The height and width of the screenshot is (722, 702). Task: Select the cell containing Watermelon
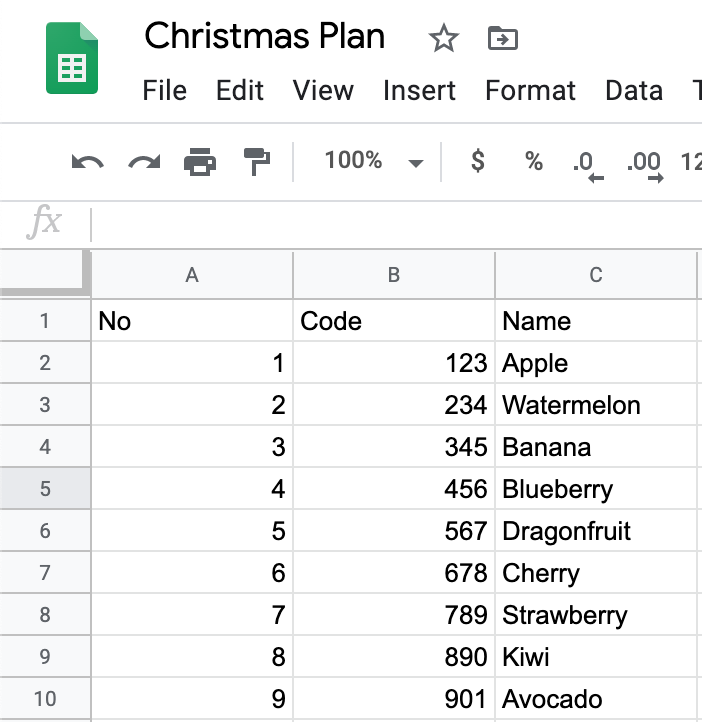(596, 405)
